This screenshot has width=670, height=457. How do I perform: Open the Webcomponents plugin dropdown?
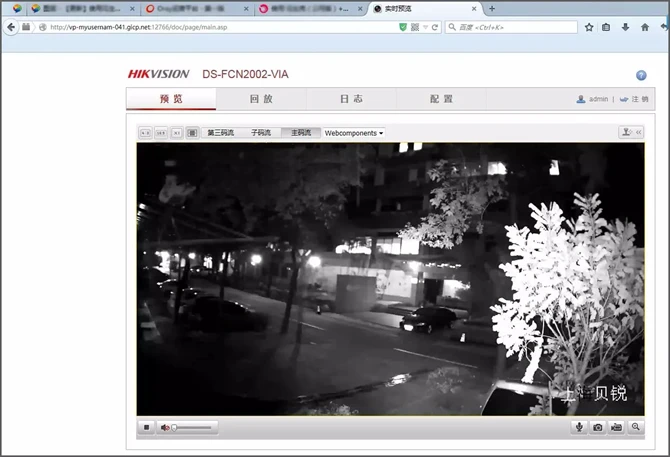(354, 133)
